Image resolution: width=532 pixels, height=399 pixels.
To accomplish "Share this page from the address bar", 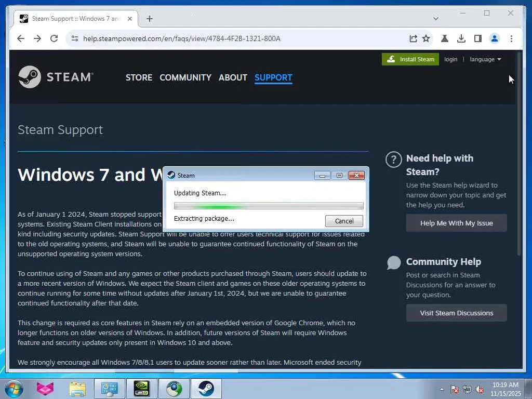I will (x=413, y=38).
